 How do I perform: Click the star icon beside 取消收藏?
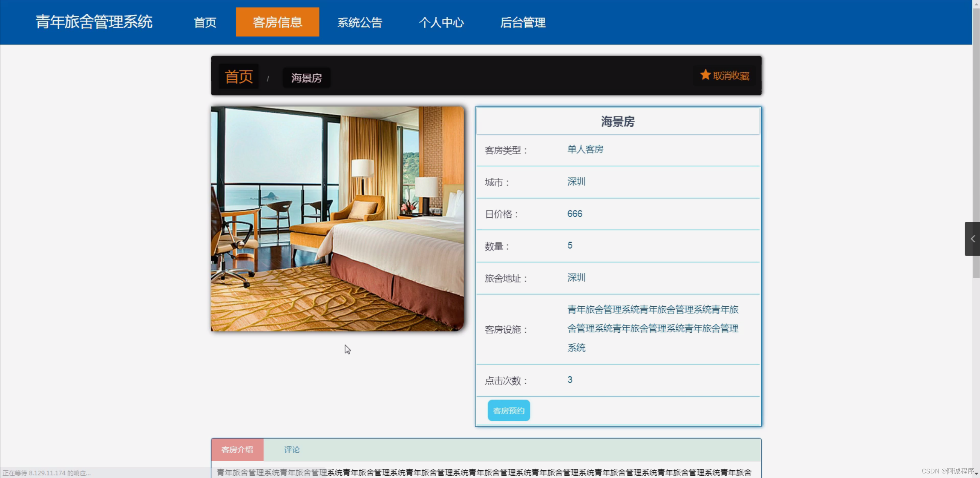coord(705,75)
